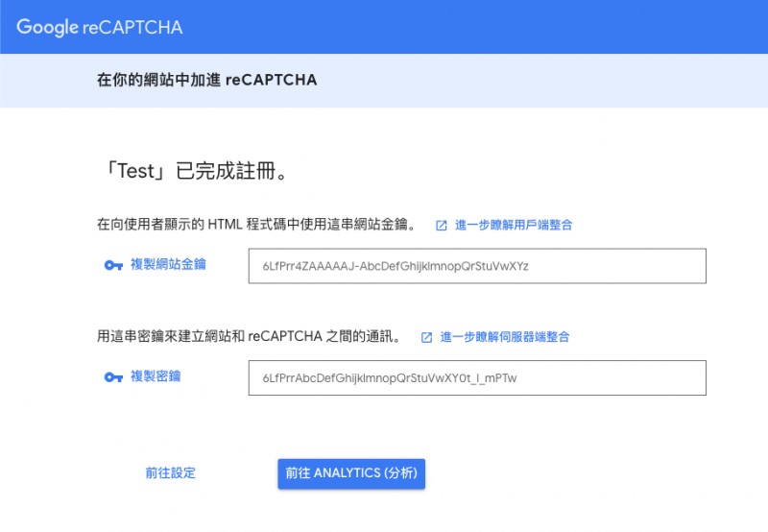Click the Google reCAPTCHA logo in header
768x532 pixels.
(x=100, y=27)
